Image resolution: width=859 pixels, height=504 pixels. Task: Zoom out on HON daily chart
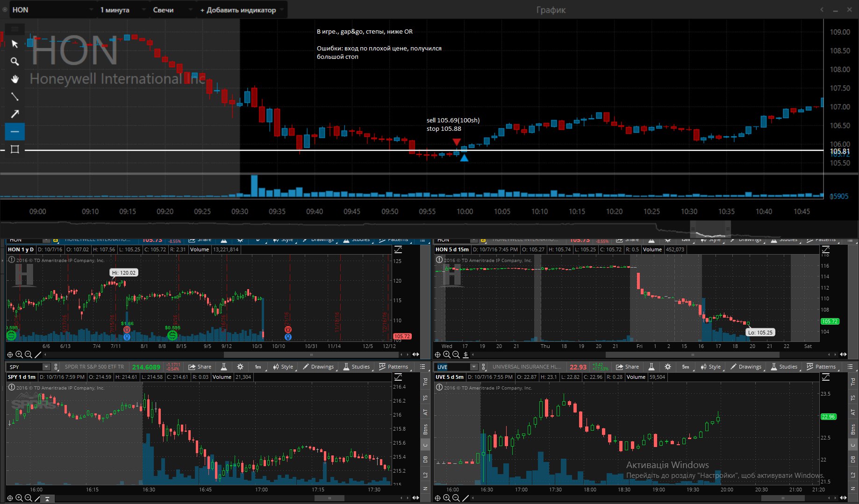[x=29, y=355]
